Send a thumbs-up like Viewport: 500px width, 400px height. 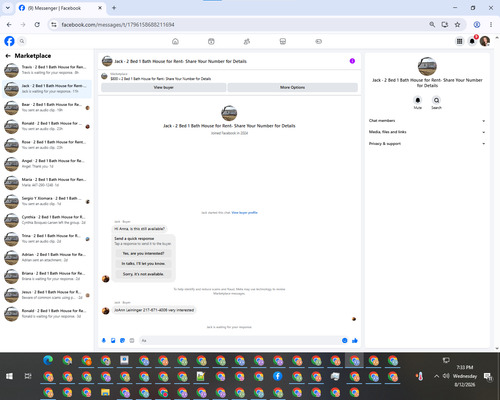[x=355, y=340]
